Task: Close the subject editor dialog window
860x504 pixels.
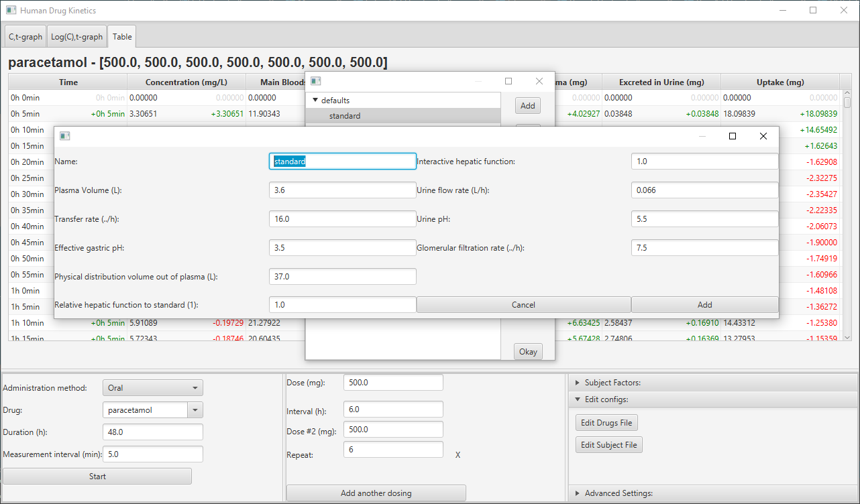Action: (763, 136)
